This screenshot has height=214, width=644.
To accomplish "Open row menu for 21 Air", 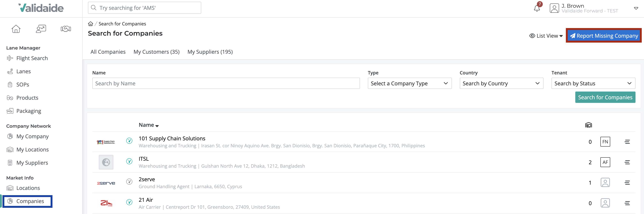I will coord(627,203).
